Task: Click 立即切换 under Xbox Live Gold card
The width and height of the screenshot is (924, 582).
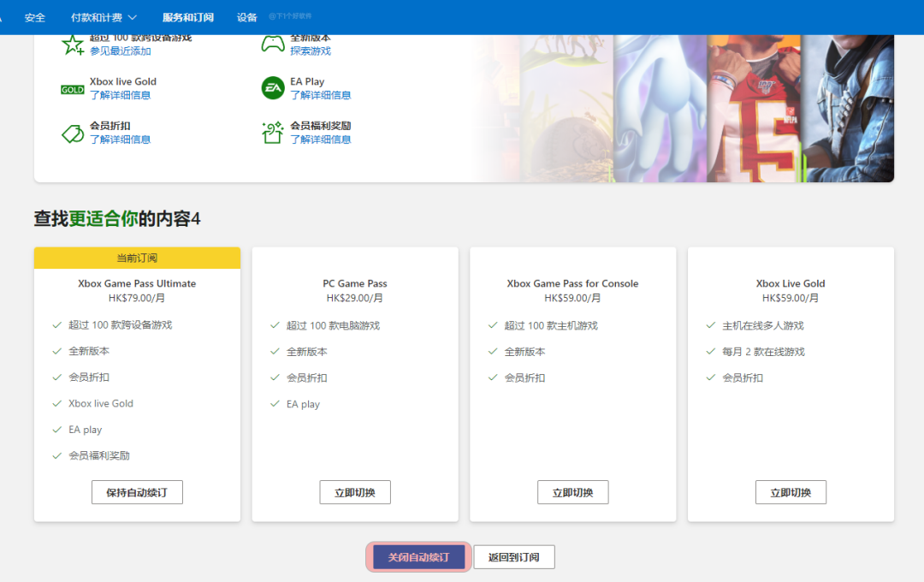Action: click(x=791, y=492)
